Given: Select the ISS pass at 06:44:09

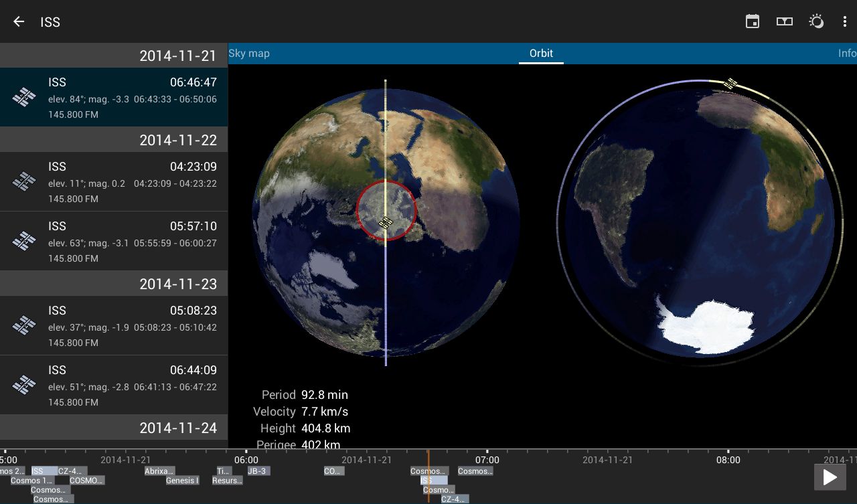Looking at the screenshot, I should tap(114, 385).
